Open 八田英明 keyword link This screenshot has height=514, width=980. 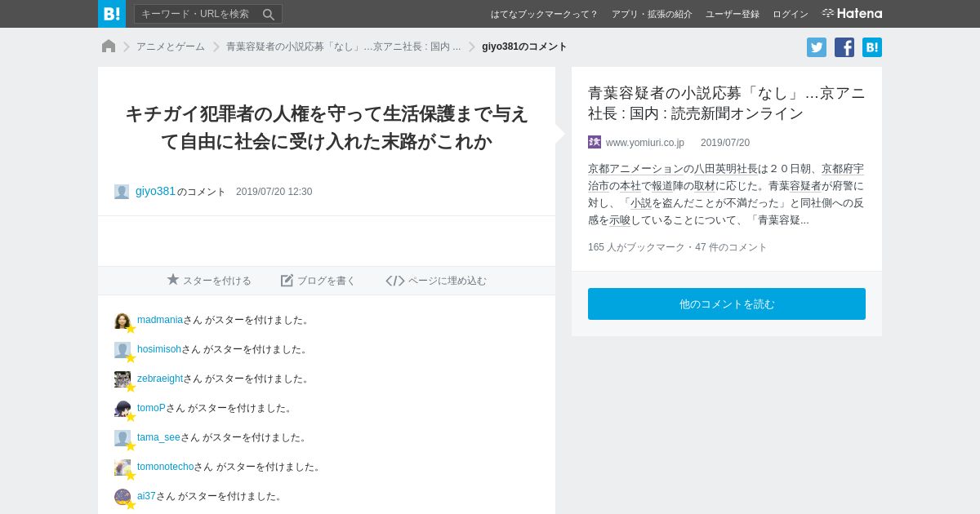715,169
